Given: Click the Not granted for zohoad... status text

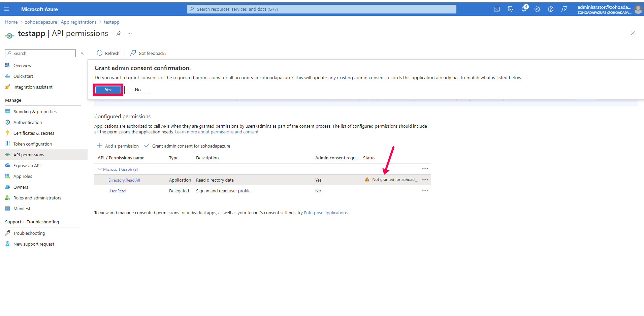Looking at the screenshot, I should pos(395,180).
